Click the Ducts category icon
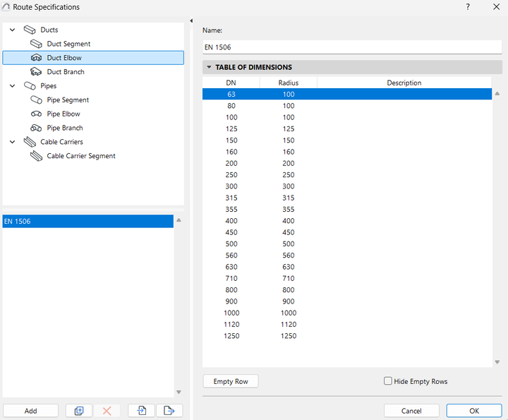 [30, 30]
